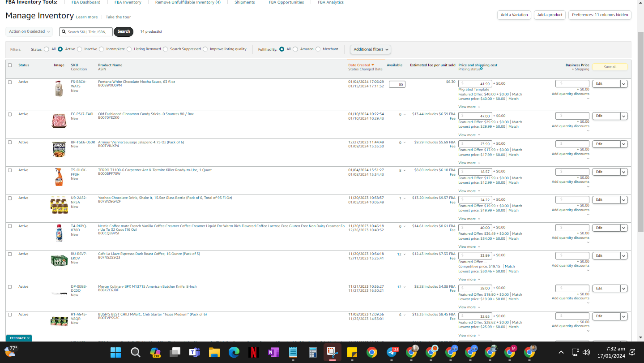This screenshot has width=644, height=363.
Task: Open OneNote from the taskbar
Action: click(x=273, y=352)
